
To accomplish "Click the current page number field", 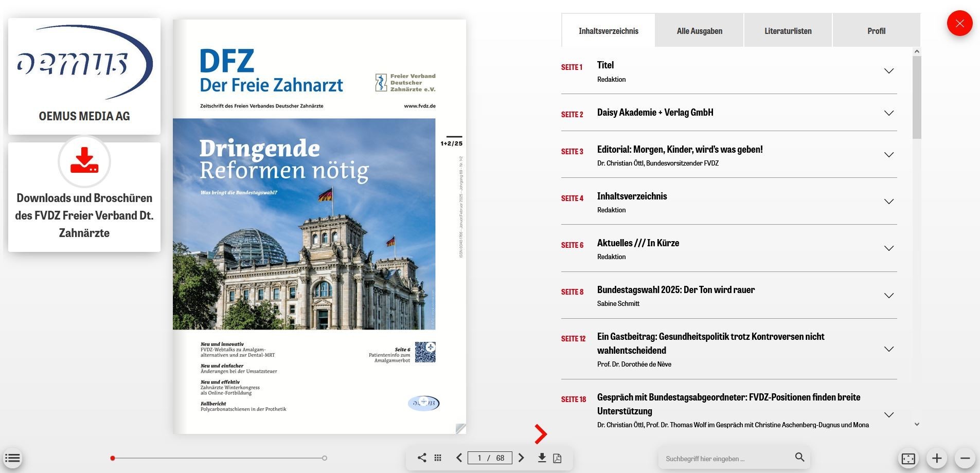I will pyautogui.click(x=479, y=458).
